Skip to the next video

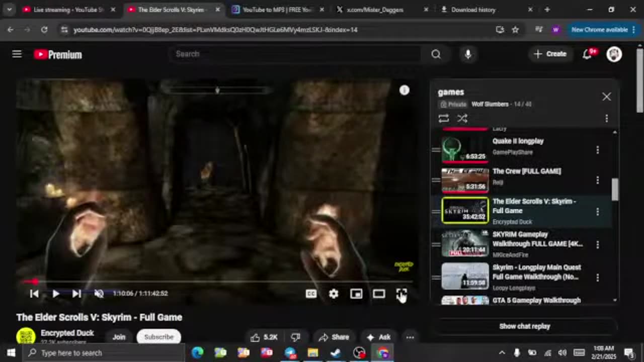[76, 294]
